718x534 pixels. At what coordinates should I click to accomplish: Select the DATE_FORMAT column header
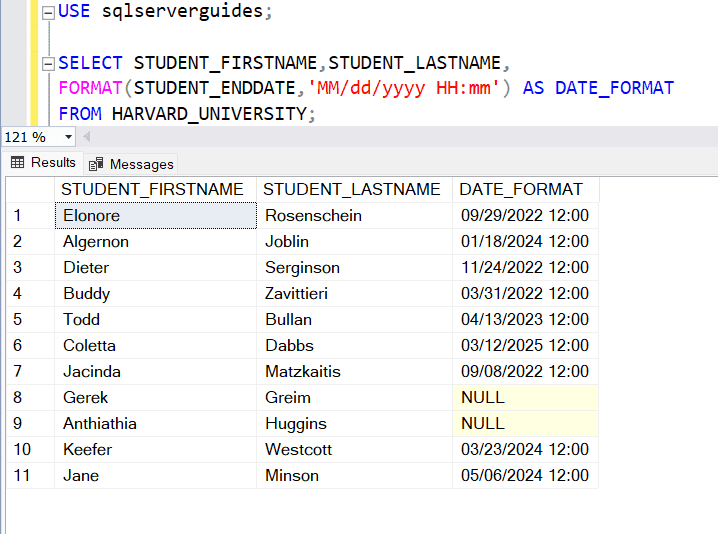click(x=525, y=190)
